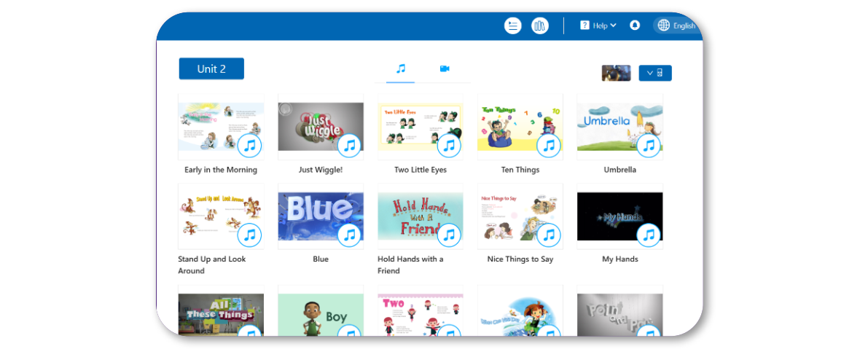Click the music note icon on Umbrella
868x357 pixels.
click(x=649, y=146)
